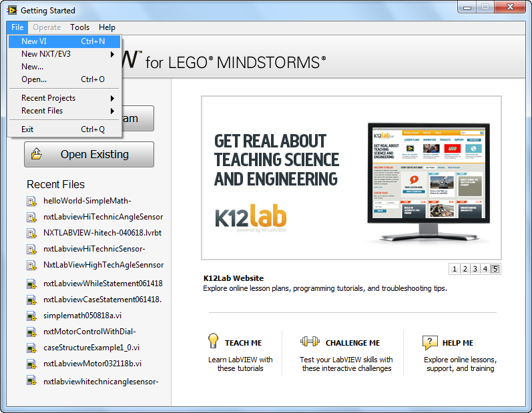Viewport: 532px width, 413px height.
Task: Switch to banner slide 1
Action: pos(455,269)
